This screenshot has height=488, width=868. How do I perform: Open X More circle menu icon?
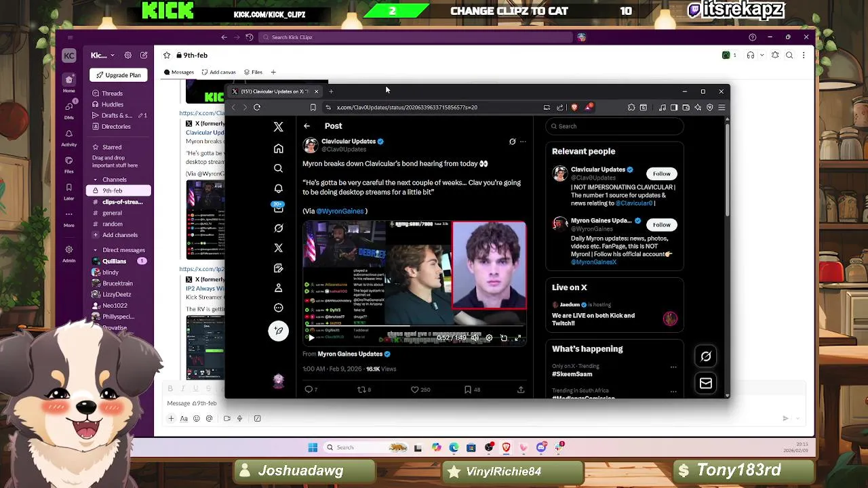click(278, 308)
